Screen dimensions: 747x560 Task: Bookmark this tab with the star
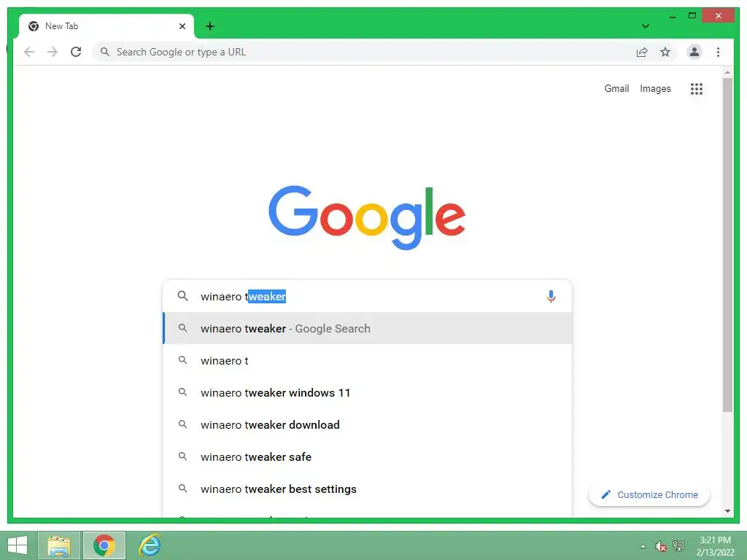click(x=665, y=52)
